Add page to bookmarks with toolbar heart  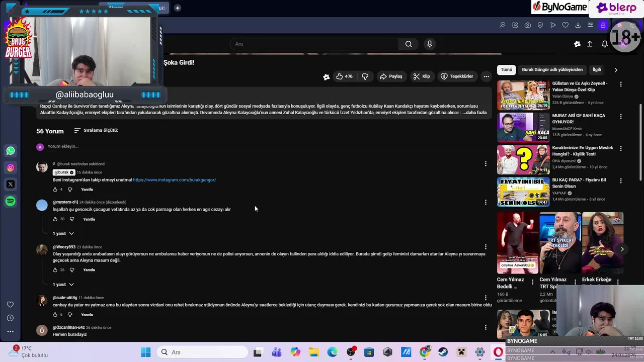coord(565,25)
